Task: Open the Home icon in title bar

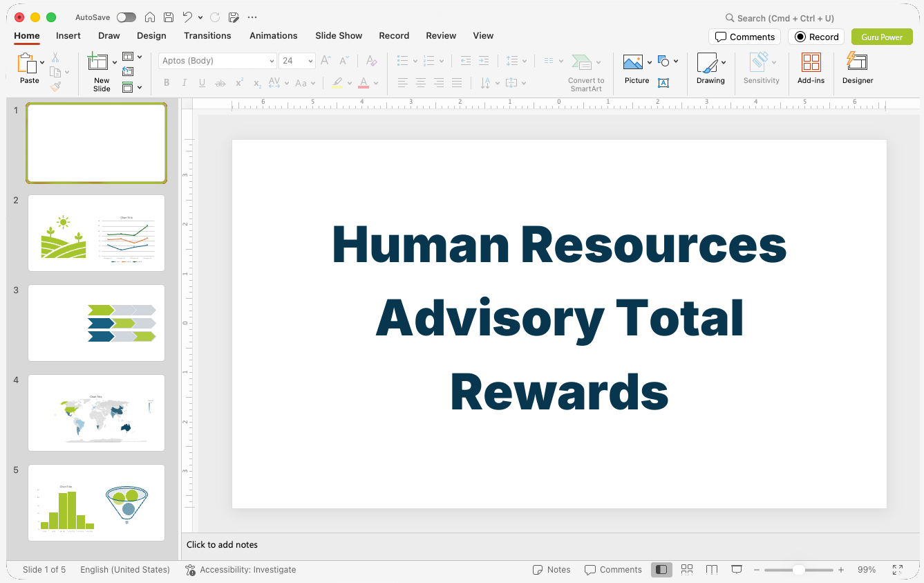Action: (150, 17)
